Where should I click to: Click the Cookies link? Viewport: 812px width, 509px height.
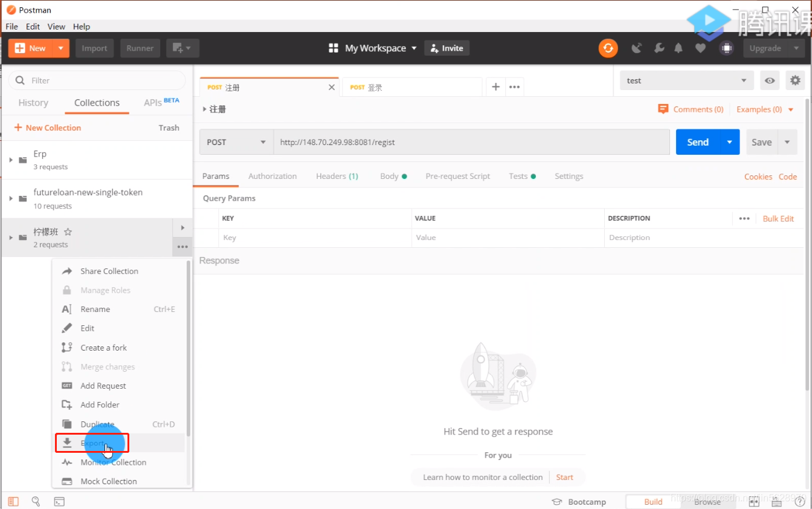[x=758, y=177]
